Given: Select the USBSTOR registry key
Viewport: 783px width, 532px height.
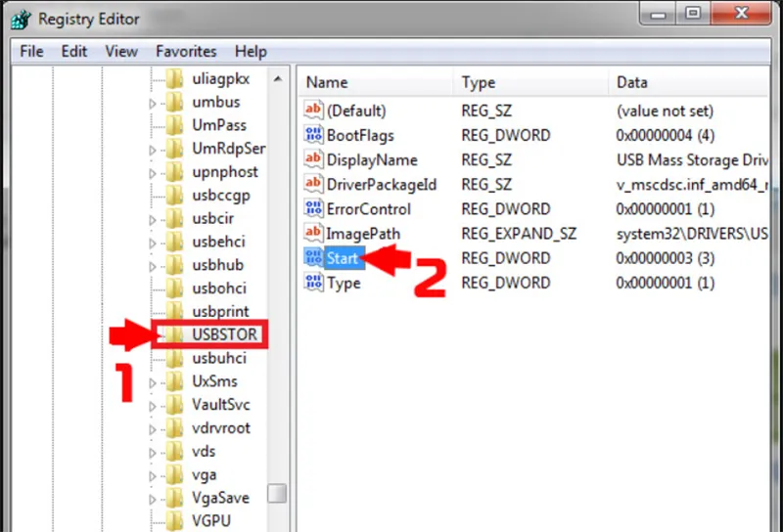Looking at the screenshot, I should click(x=224, y=334).
